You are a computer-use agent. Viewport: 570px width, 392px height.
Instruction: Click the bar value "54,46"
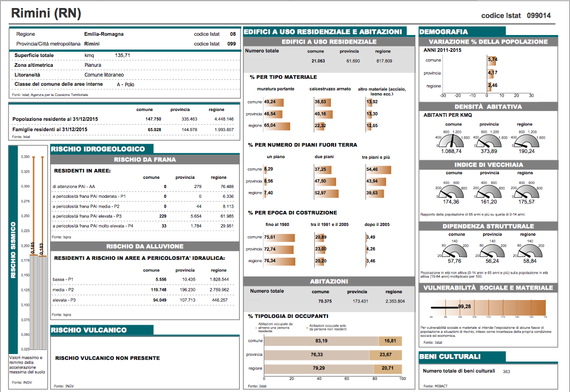(372, 170)
